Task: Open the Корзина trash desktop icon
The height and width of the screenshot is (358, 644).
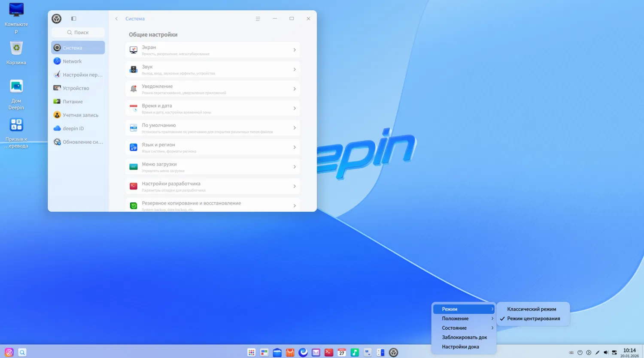Action: 16,53
